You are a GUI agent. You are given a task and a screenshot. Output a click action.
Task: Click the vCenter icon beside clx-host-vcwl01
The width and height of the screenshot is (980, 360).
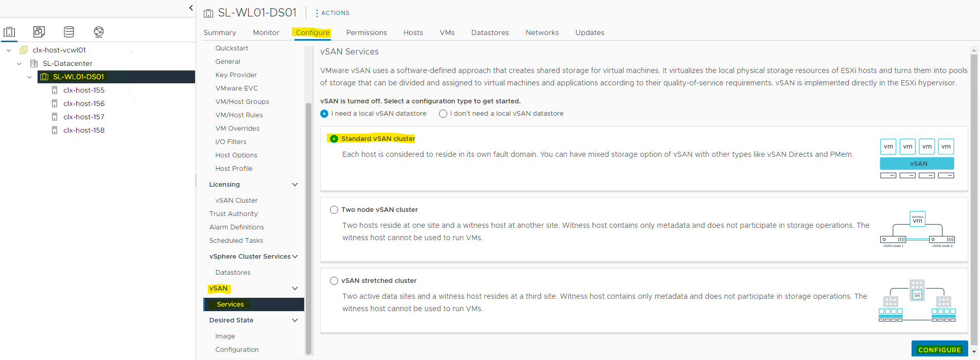(x=24, y=50)
